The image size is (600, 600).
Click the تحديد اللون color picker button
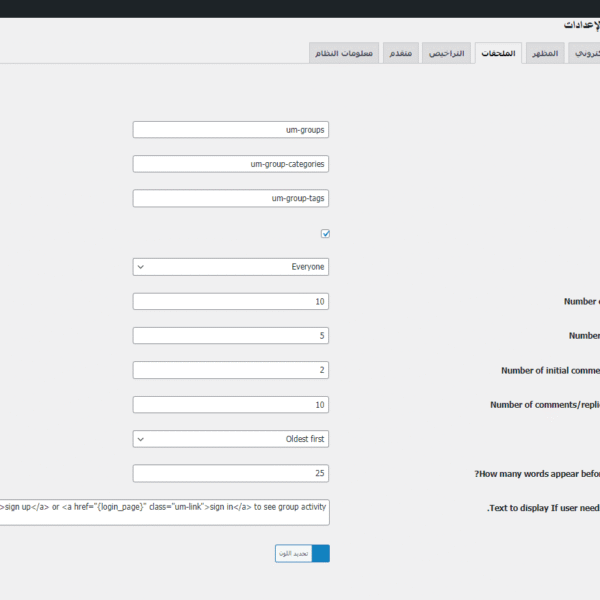293,554
